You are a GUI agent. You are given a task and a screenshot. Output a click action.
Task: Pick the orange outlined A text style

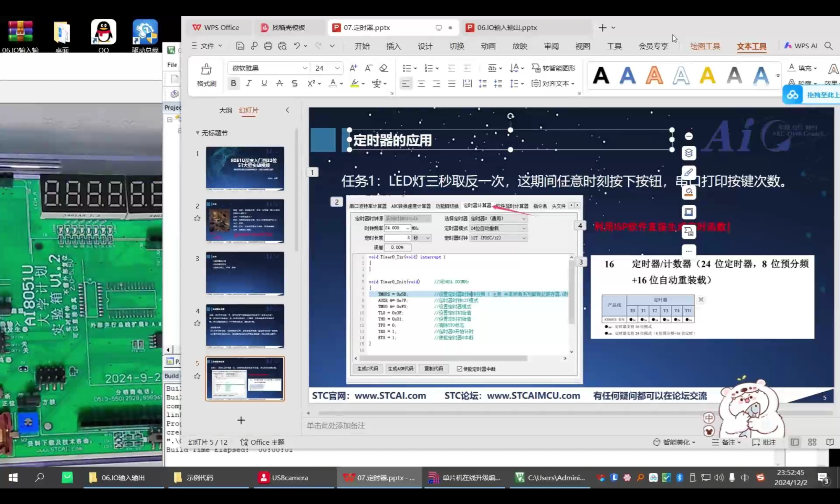(654, 76)
